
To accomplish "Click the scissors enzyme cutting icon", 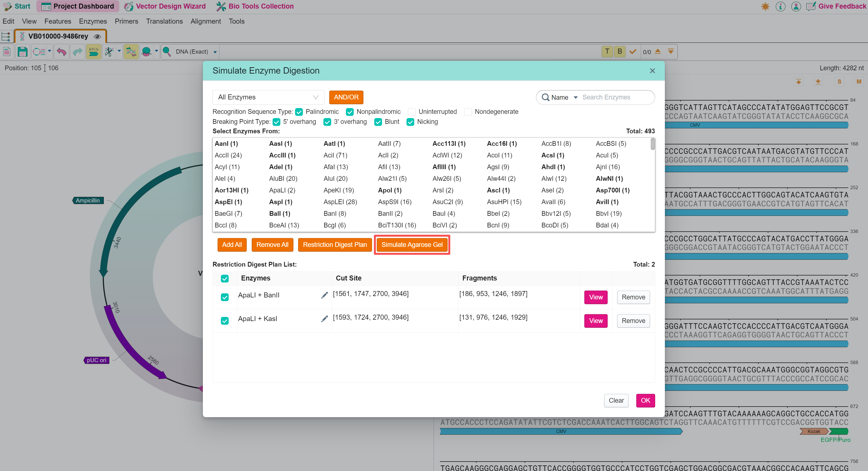I will pyautogui.click(x=109, y=52).
